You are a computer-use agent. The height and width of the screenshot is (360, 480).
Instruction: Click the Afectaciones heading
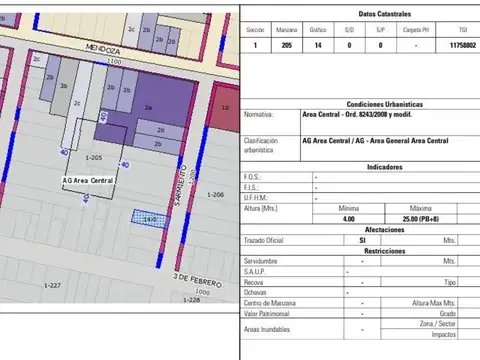pos(385,230)
